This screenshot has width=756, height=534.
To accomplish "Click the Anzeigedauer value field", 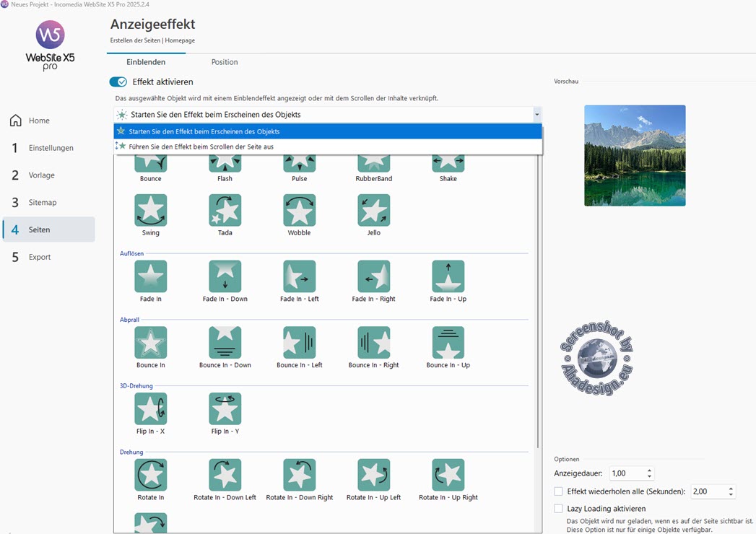I will click(x=627, y=473).
